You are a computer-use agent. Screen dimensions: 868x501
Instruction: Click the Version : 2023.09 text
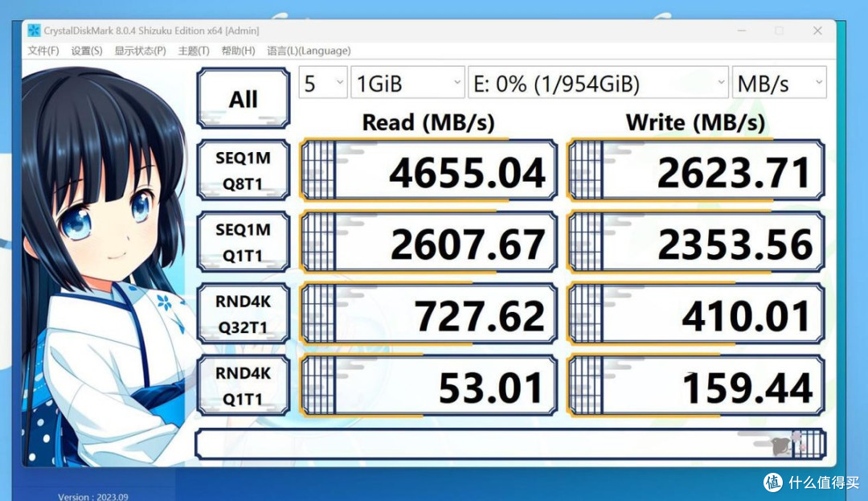coord(93,496)
